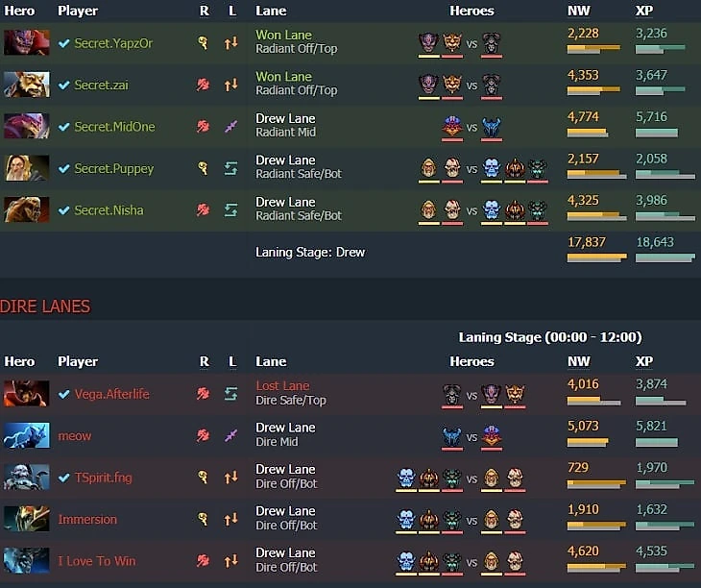Screen dimensions: 701x588
Task: Click verified checkmark beside Secret.MidOne
Action: point(64,127)
